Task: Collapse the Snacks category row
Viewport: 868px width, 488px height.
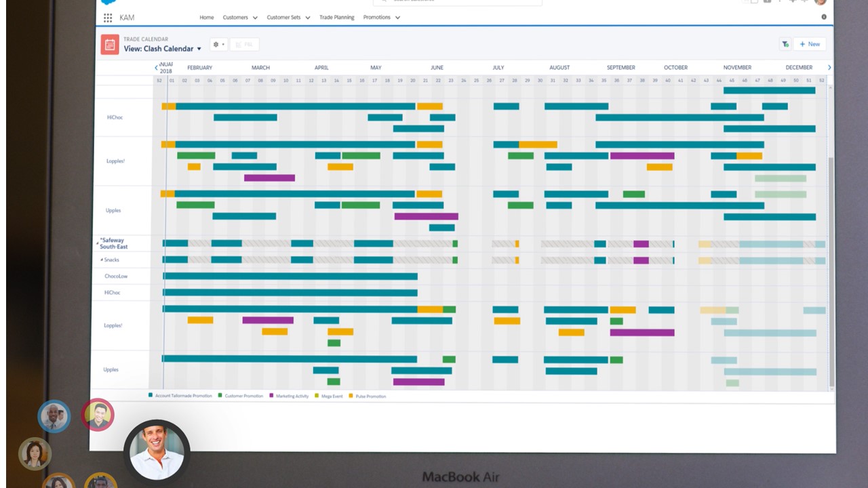Action: click(102, 260)
